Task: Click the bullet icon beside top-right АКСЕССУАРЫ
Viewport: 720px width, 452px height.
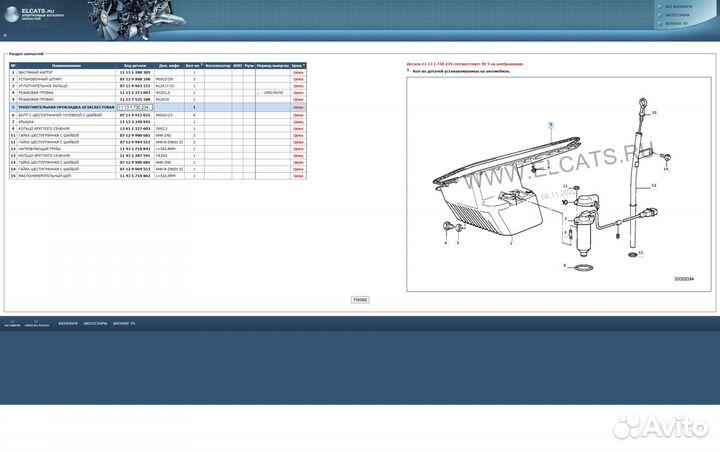Action: pos(660,15)
